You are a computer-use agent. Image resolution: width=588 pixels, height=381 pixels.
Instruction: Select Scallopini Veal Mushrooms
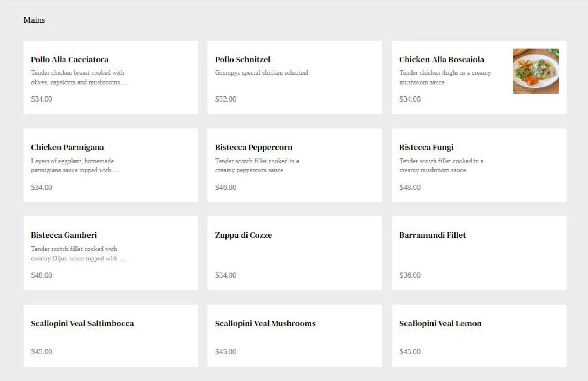tap(294, 336)
